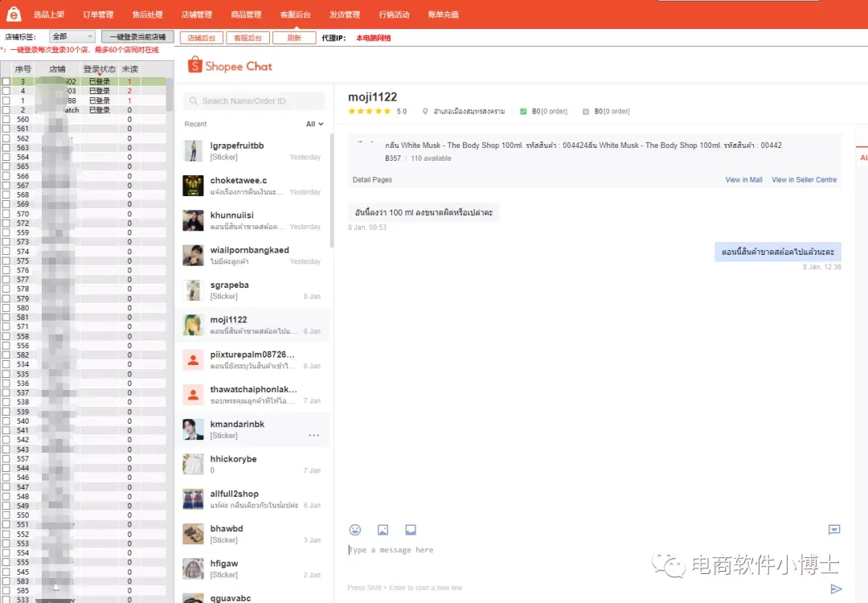Screen dimensions: 868x603
Task: Click the orange app logo icon
Action: (x=14, y=14)
